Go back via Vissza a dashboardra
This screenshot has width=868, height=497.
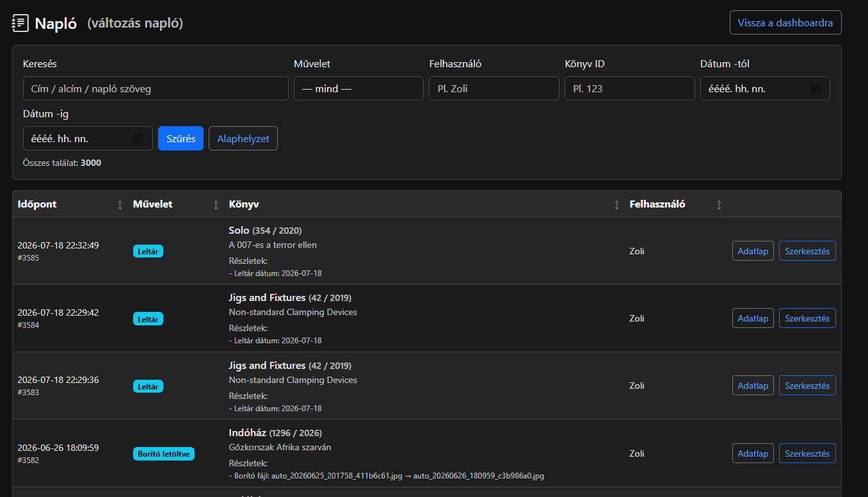pyautogui.click(x=785, y=22)
